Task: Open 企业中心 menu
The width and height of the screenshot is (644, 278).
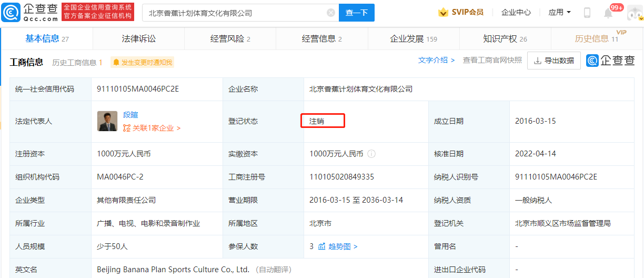Action: click(516, 12)
